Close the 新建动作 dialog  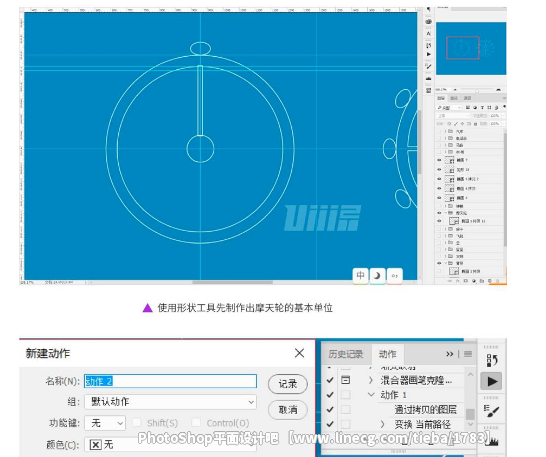pos(299,353)
